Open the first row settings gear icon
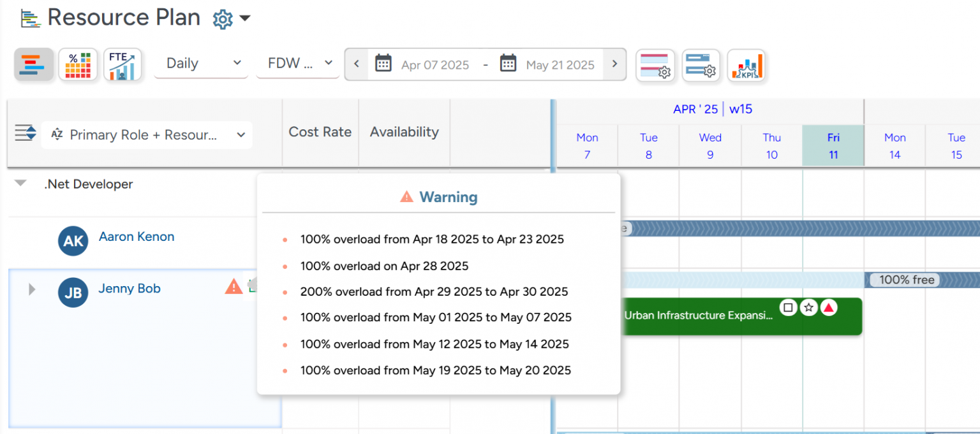980x434 pixels. click(x=655, y=65)
